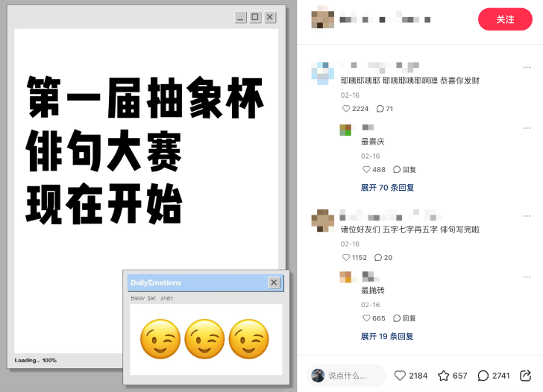This screenshot has width=543, height=392.
Task: Favorite the post using star icon
Action: click(x=443, y=376)
